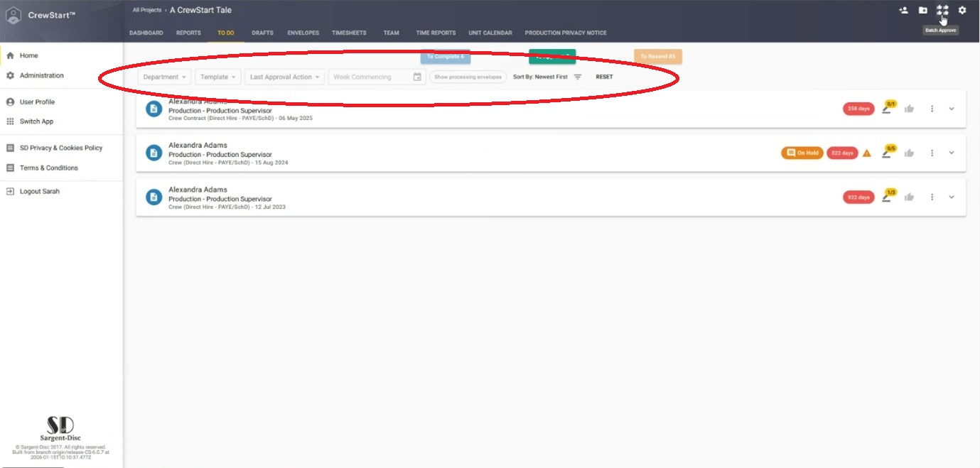980x468 pixels.
Task: Open the settings gear in top bar
Action: click(962, 10)
